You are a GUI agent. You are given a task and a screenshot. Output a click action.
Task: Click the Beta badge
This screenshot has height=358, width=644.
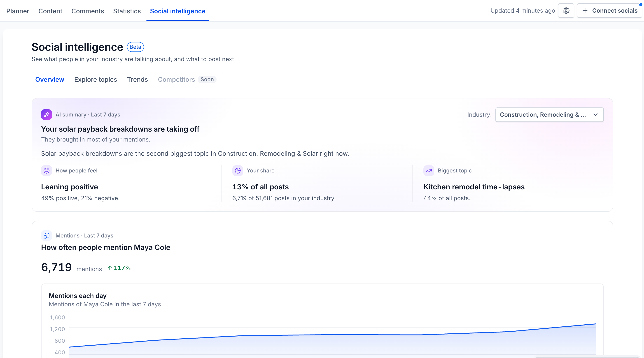135,47
